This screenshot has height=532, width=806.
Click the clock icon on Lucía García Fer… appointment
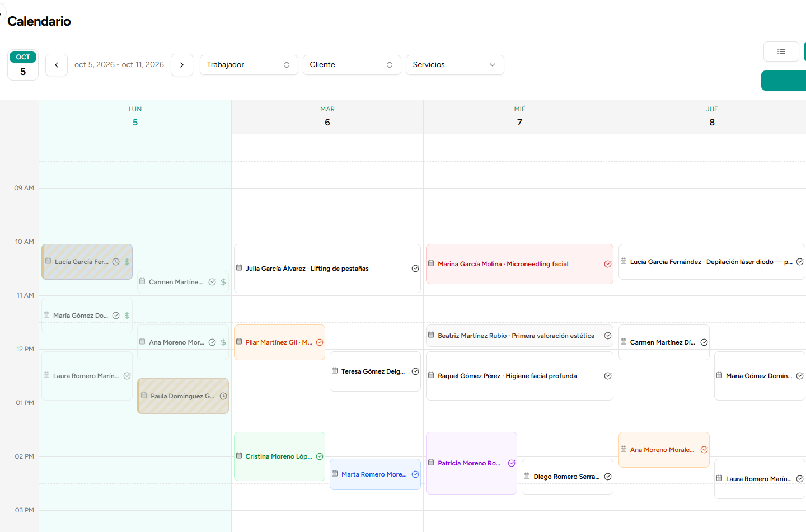(116, 262)
